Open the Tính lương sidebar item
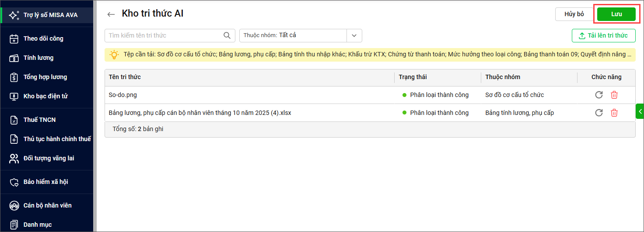The image size is (644, 232). click(38, 58)
